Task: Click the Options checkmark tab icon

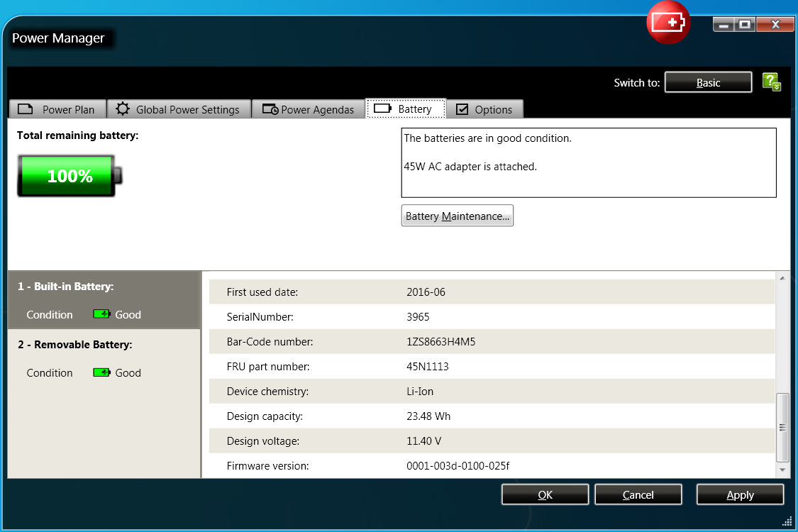Action: pos(462,109)
